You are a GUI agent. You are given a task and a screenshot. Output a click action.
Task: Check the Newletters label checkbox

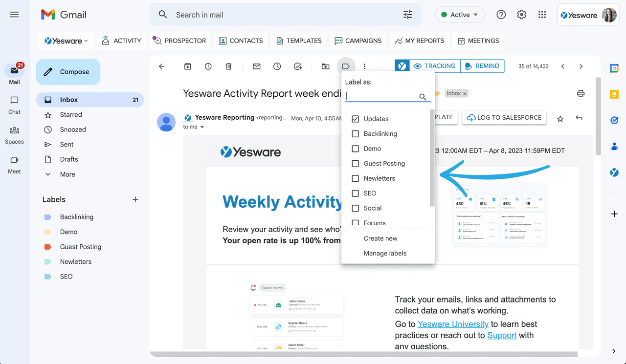[x=356, y=178]
